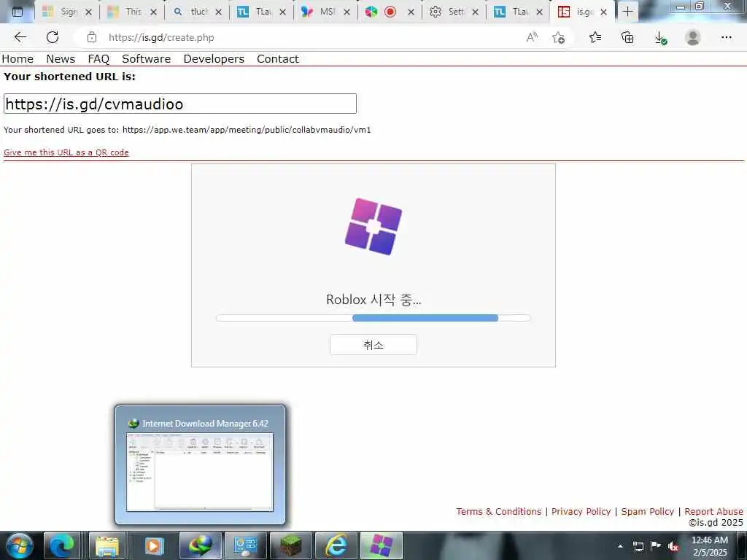
Task: Open the Settings and more ellipsis menu
Action: 726,37
